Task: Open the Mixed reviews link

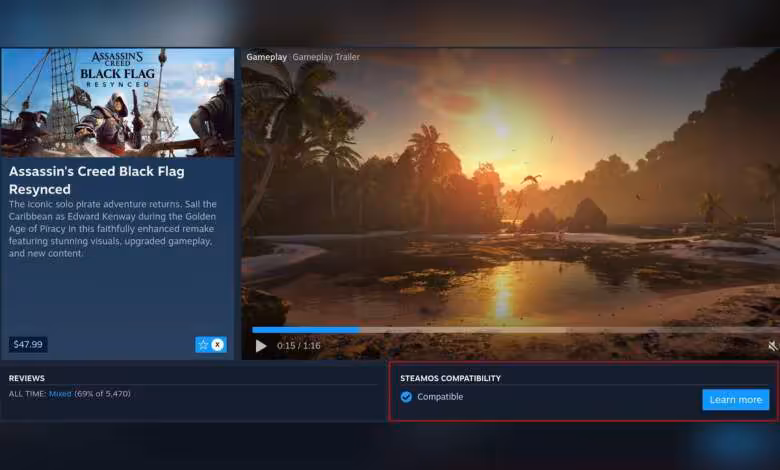Action: click(x=60, y=394)
